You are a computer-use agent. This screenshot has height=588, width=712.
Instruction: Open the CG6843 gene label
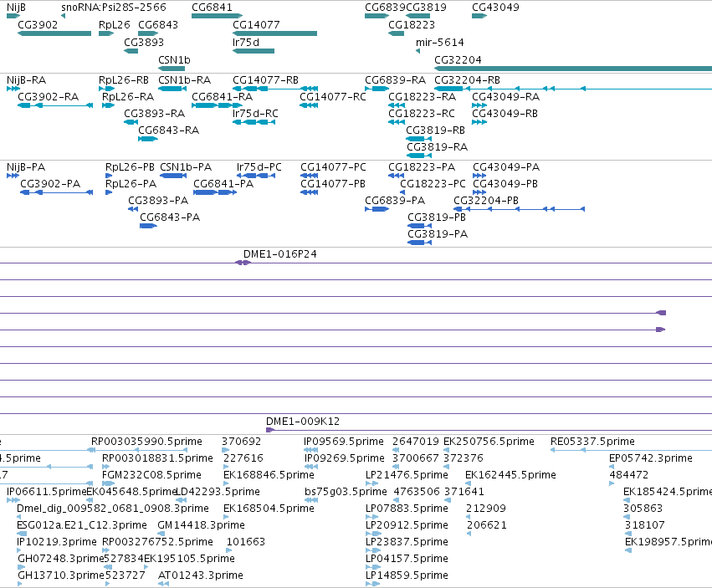coord(158,24)
